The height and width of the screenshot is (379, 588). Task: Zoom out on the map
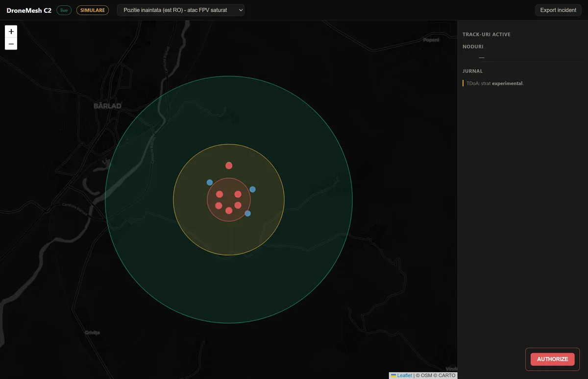click(x=11, y=44)
